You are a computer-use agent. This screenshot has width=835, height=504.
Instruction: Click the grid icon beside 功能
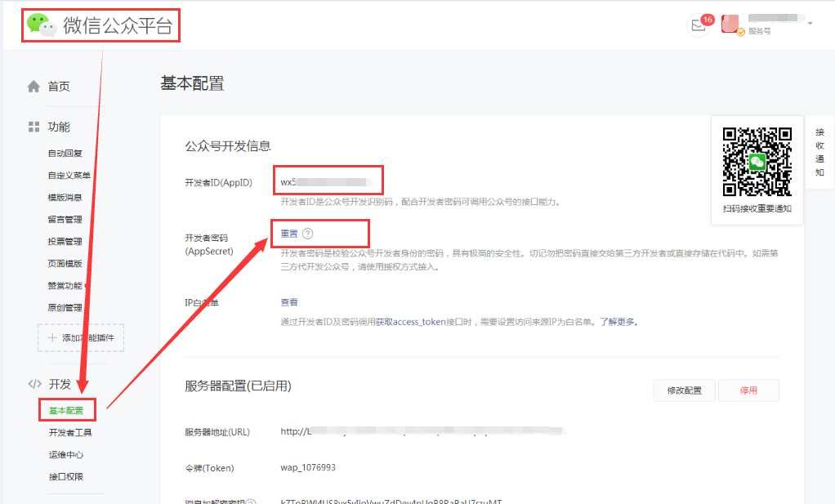[x=33, y=127]
